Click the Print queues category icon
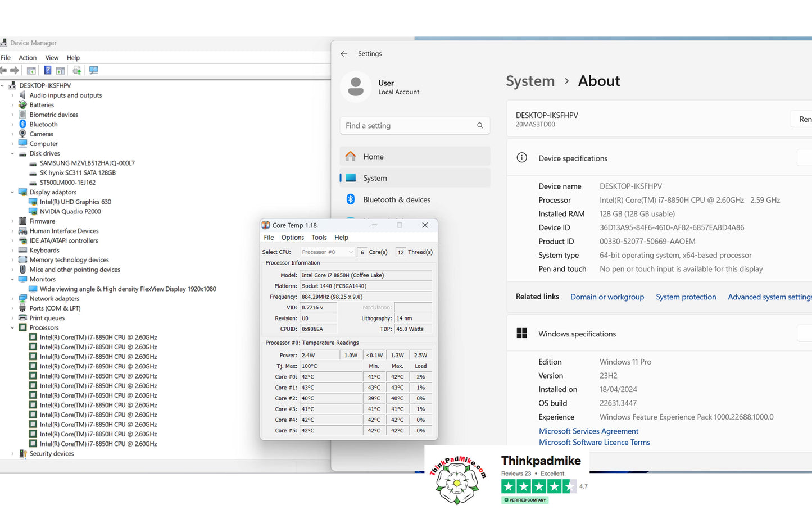Image resolution: width=812 pixels, height=510 pixels. click(x=23, y=318)
